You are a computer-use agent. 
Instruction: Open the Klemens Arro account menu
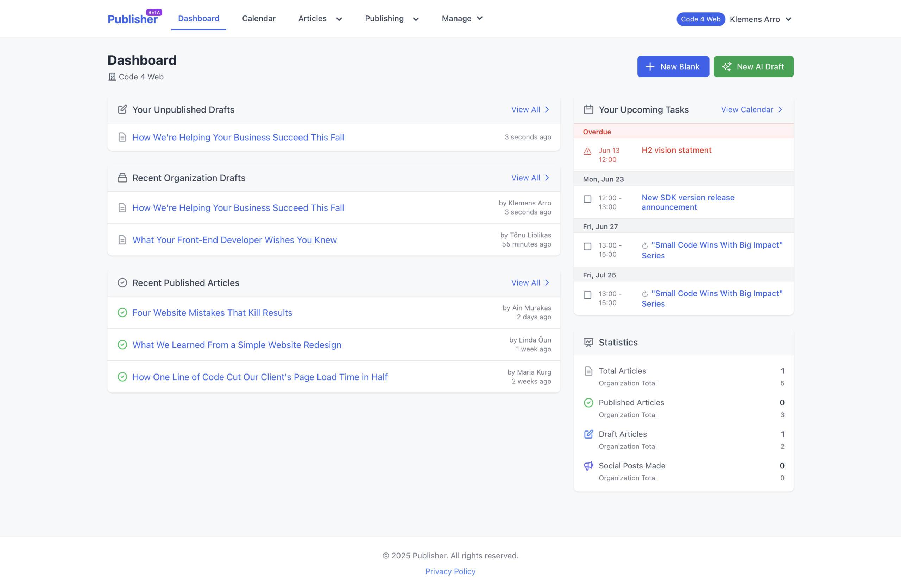point(761,19)
